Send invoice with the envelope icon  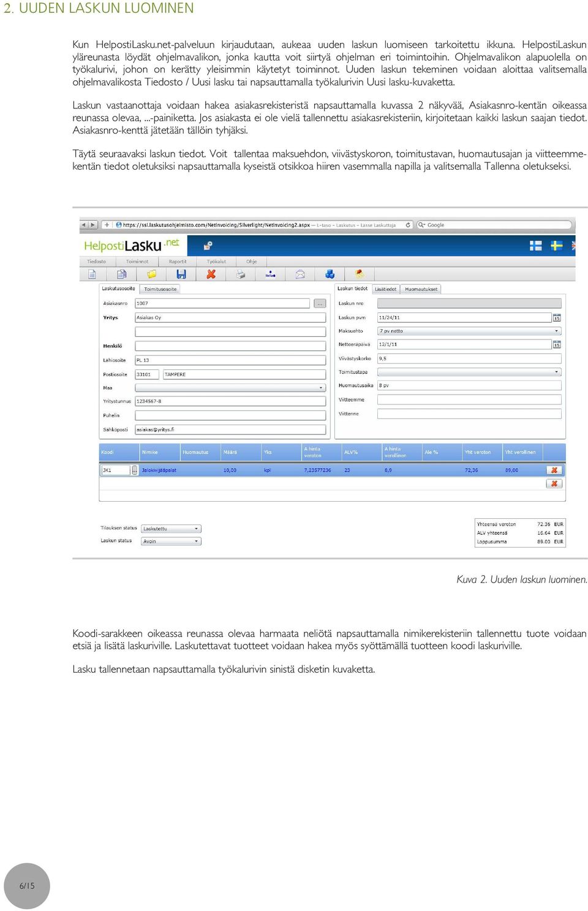[300, 274]
